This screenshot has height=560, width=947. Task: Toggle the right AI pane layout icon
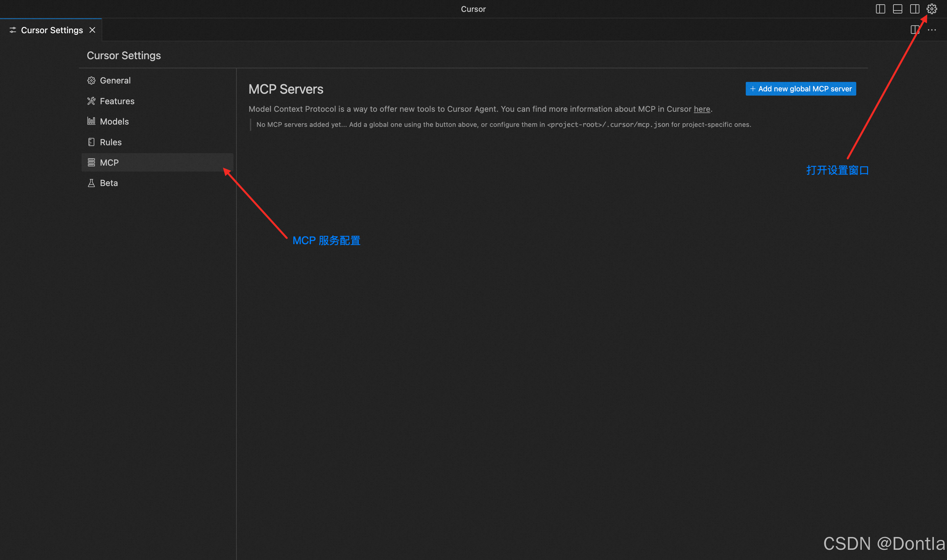tap(914, 9)
